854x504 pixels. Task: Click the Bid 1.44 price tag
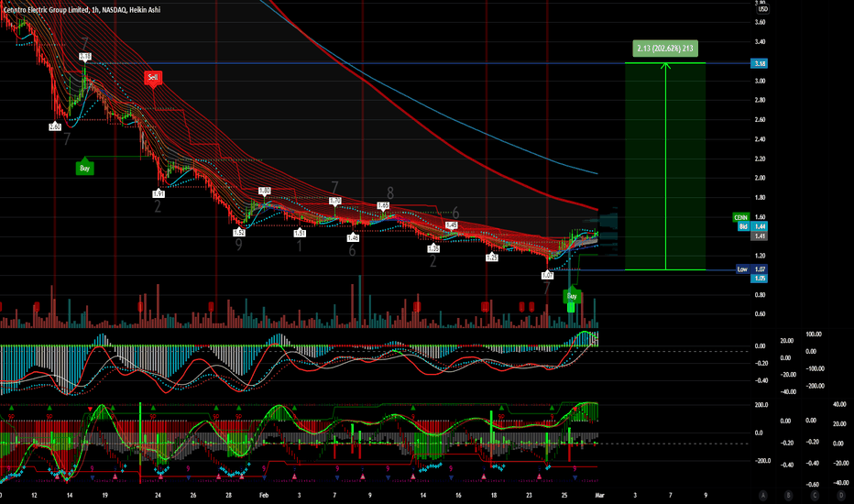pos(752,226)
